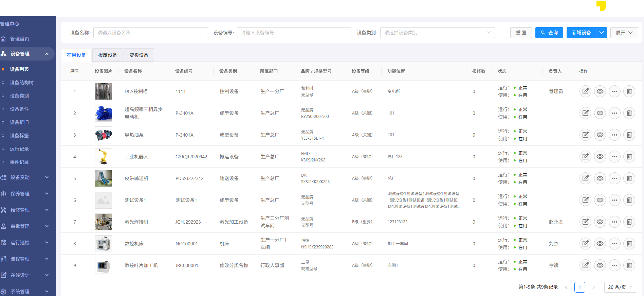Open the 新增设备 dropdown arrow

602,33
